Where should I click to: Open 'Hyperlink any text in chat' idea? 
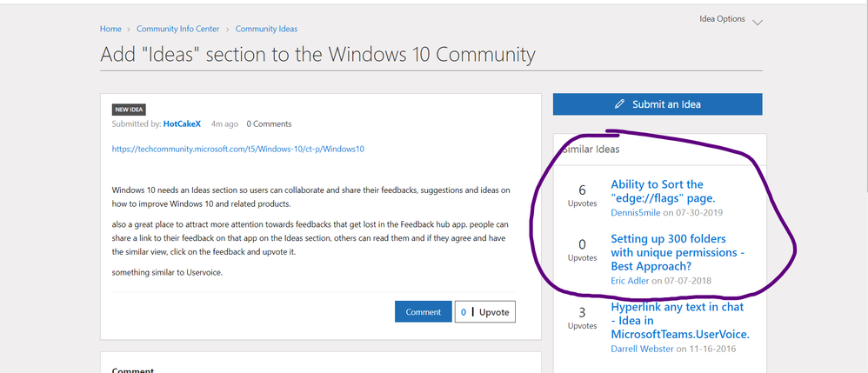tap(680, 321)
